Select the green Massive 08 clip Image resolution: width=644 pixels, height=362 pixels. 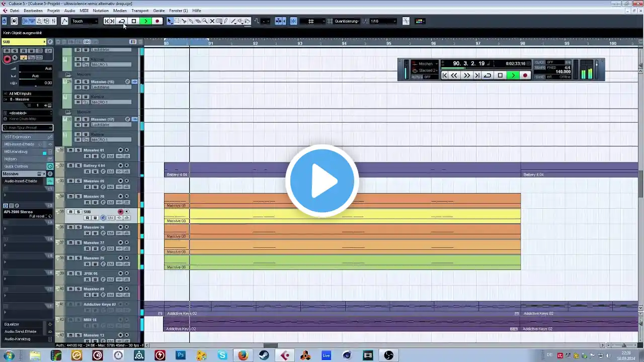pos(342,262)
